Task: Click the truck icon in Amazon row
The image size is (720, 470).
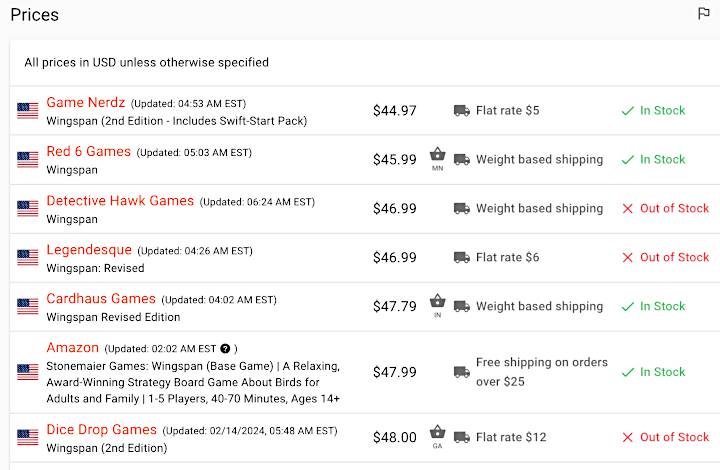Action: [x=461, y=372]
